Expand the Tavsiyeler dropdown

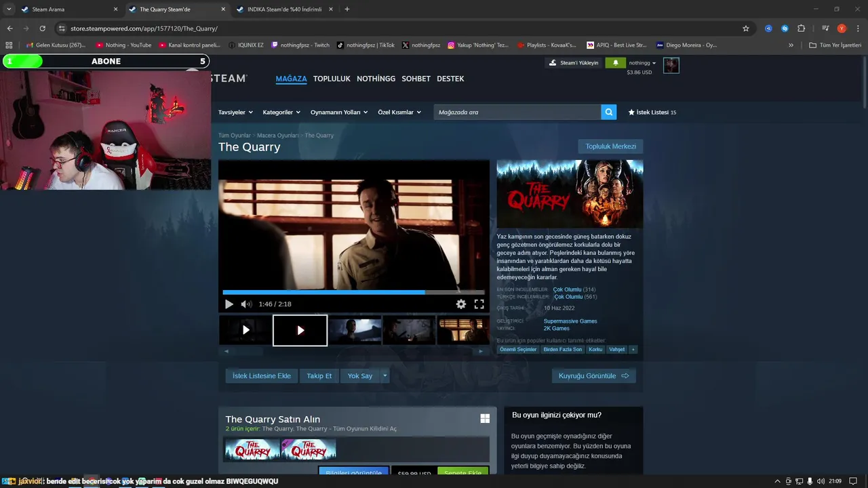click(235, 112)
